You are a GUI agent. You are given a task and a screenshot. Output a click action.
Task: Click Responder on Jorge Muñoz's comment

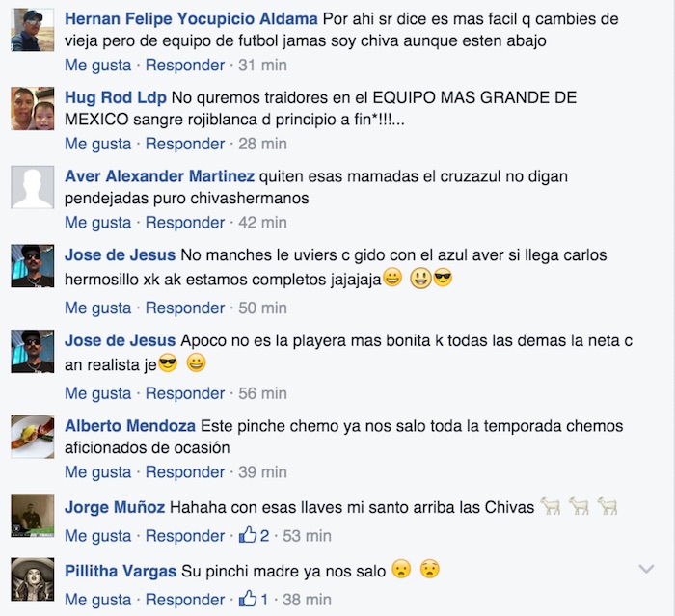(x=185, y=536)
